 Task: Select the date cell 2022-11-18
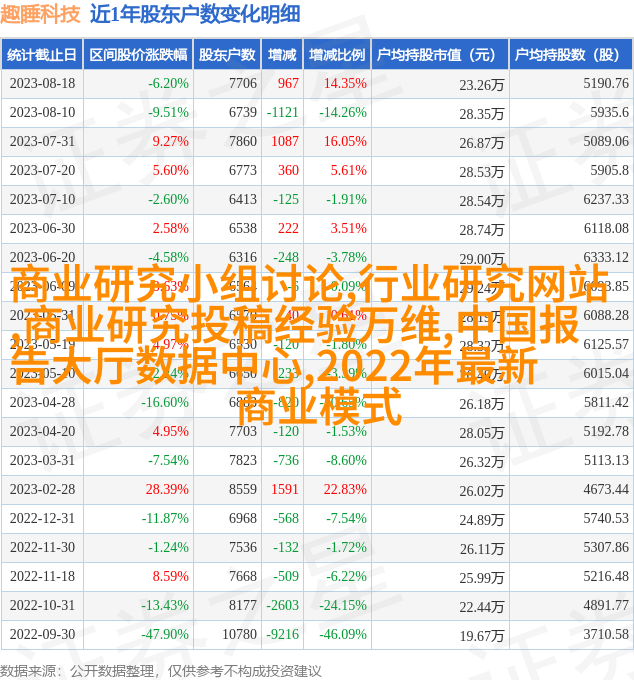42,577
